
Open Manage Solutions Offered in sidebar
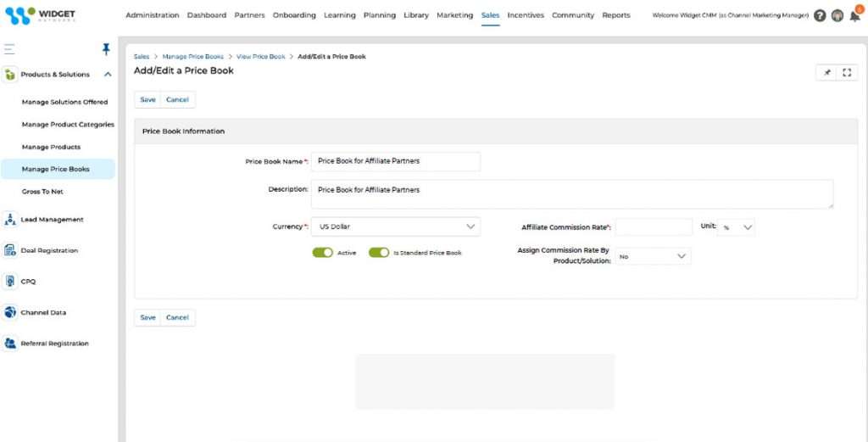coord(64,102)
